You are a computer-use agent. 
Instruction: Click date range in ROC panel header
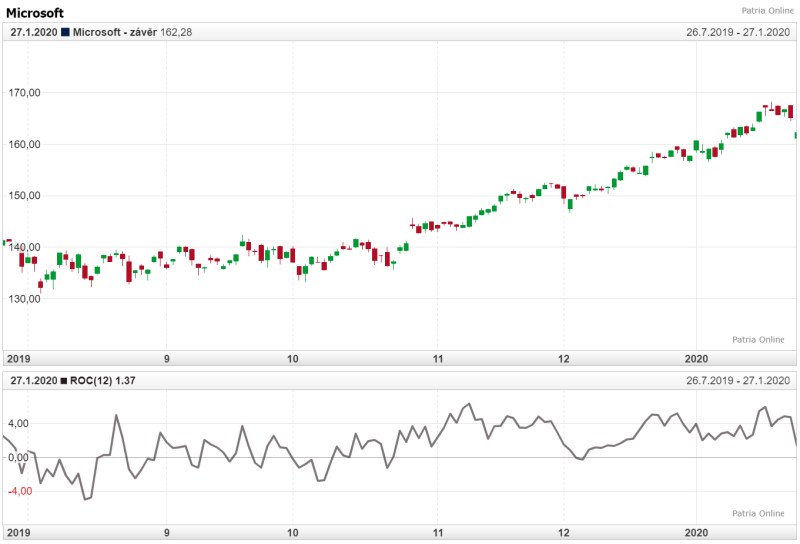point(738,381)
